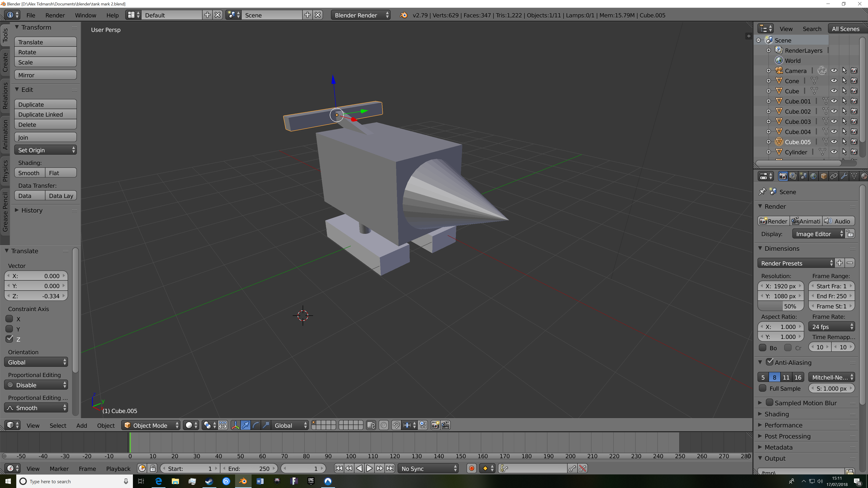
Task: Select the scale manipulator icon
Action: [x=266, y=425]
